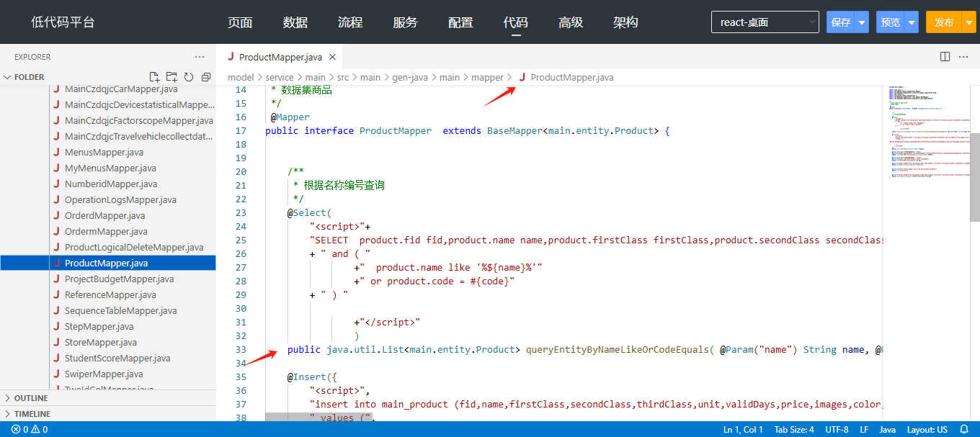Change Tab Size: 4 indentation setting

794,430
